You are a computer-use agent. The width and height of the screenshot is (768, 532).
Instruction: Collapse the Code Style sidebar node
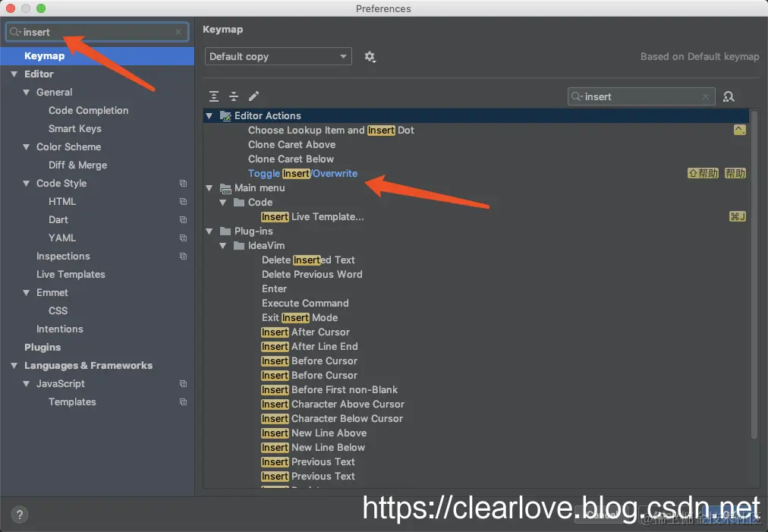26,184
